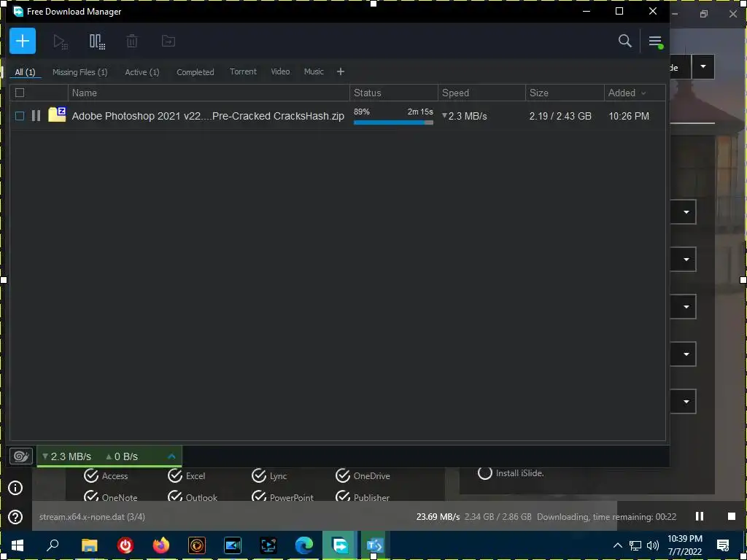
Task: Click the 0 B/s upload speed indicator
Action: click(122, 456)
